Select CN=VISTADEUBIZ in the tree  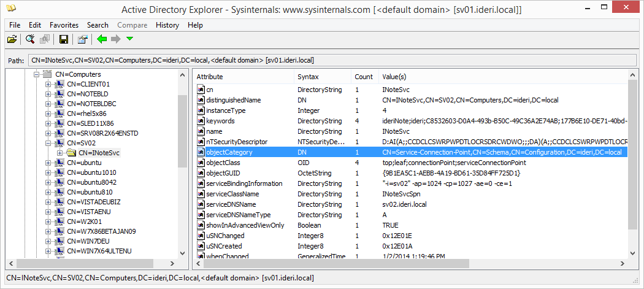pyautogui.click(x=94, y=202)
